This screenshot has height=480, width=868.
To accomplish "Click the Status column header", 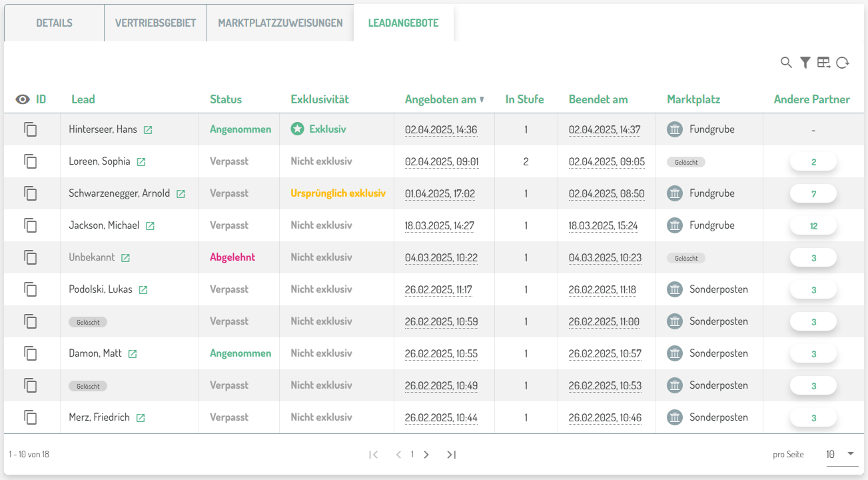I will tap(226, 99).
